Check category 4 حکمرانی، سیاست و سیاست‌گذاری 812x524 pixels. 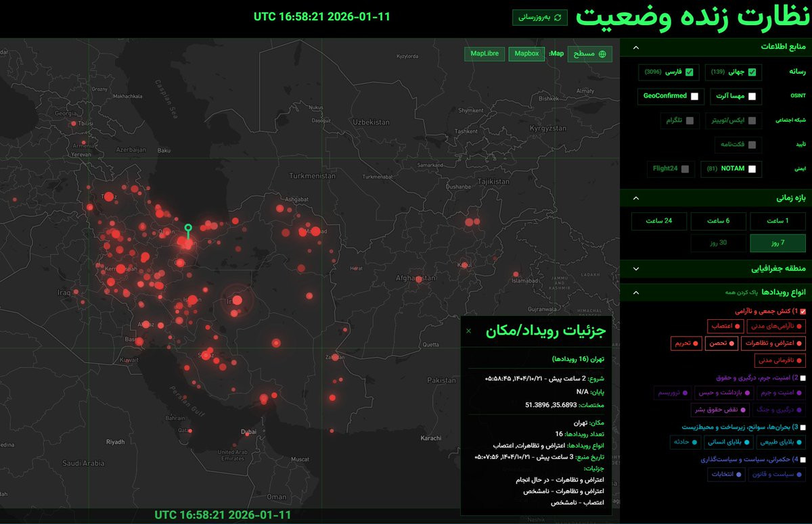803,460
